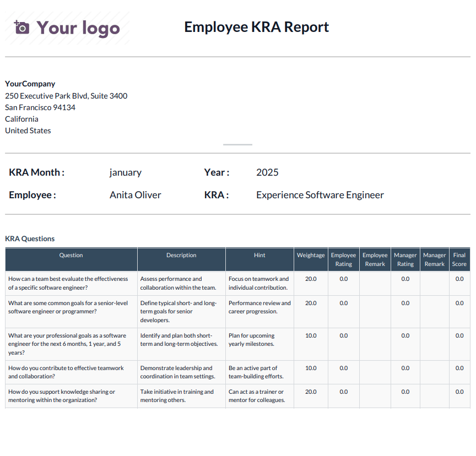Click the 'Manager Remark' column header
Screen dimensions: 476x456
point(435,259)
